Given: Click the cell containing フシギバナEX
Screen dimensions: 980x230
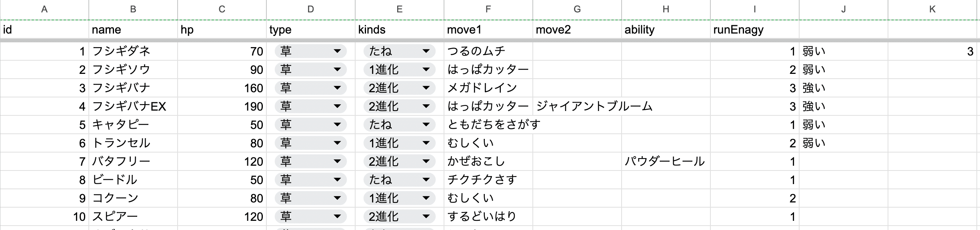Looking at the screenshot, I should [133, 106].
